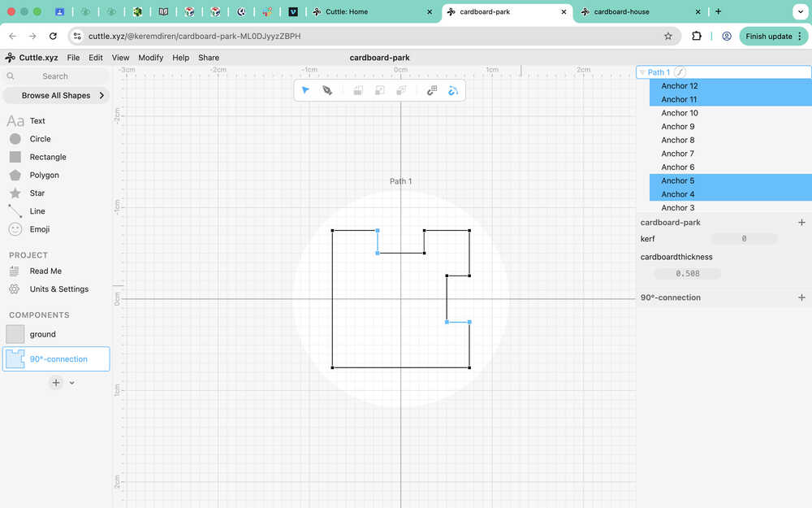Select the Pen tool in canvas toolbar
The image size is (812, 508).
[327, 91]
